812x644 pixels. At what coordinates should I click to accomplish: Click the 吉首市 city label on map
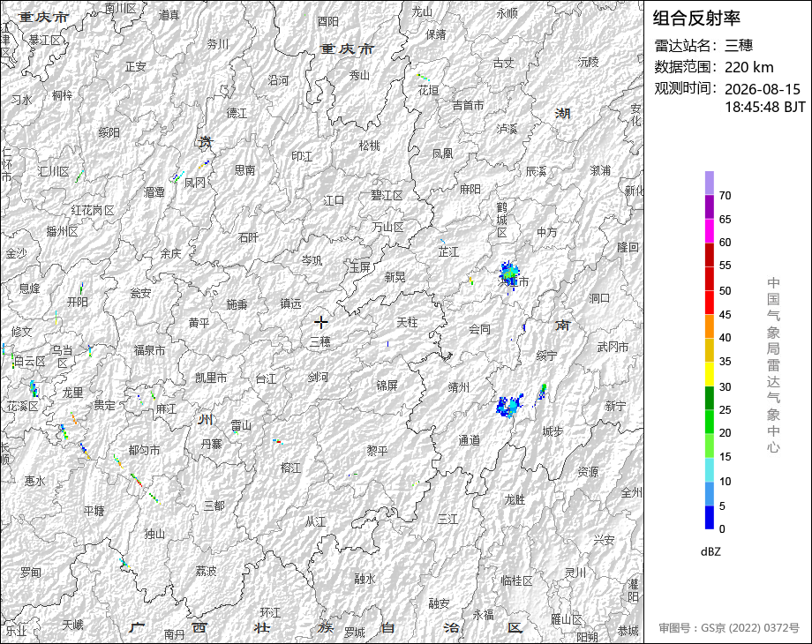468,106
